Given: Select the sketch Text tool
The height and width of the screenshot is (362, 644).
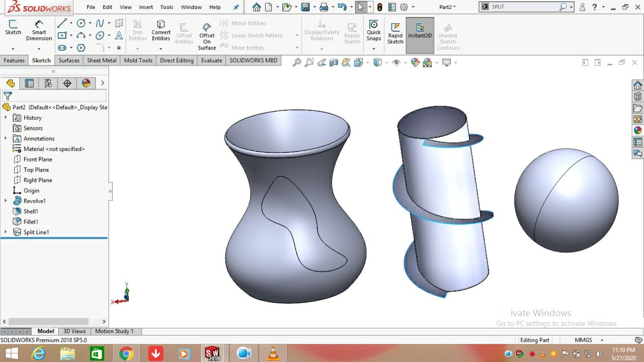Looking at the screenshot, I should (119, 35).
